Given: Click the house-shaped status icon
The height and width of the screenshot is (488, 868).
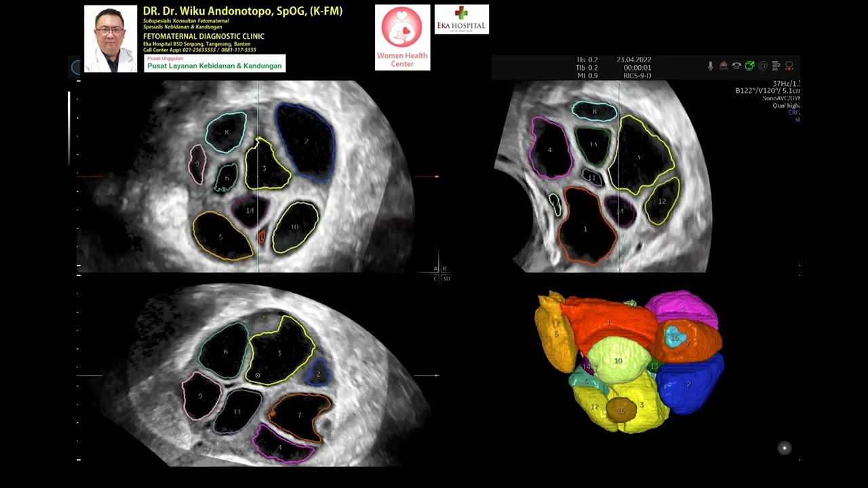Looking at the screenshot, I should [724, 66].
